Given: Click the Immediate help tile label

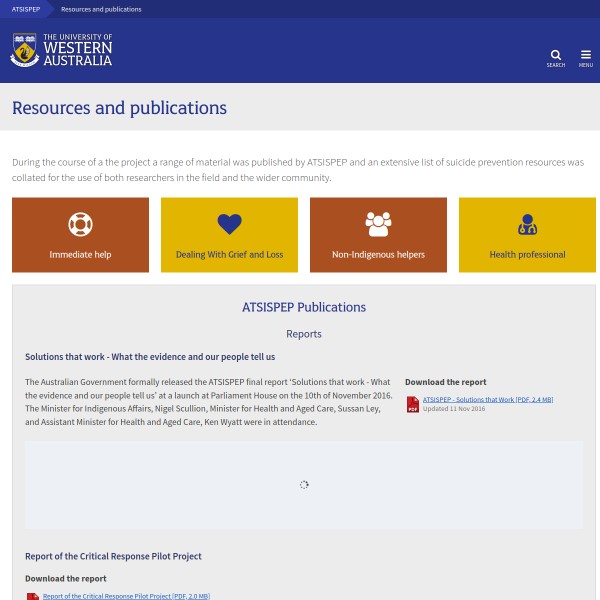Looking at the screenshot, I should click(x=80, y=254).
